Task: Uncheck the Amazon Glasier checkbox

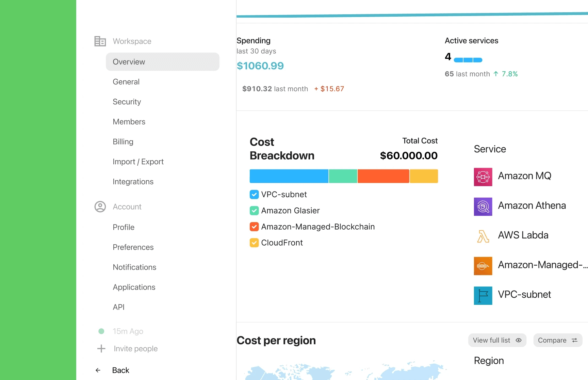Action: (x=254, y=211)
